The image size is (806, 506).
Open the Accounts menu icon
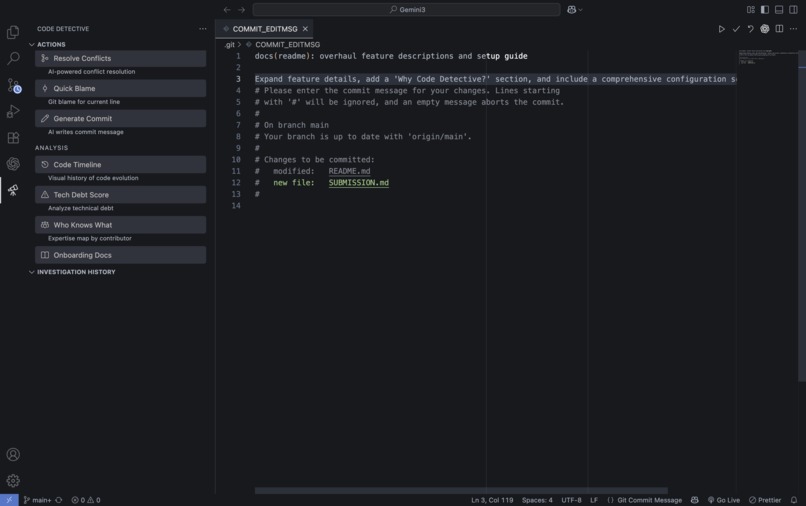pos(13,455)
